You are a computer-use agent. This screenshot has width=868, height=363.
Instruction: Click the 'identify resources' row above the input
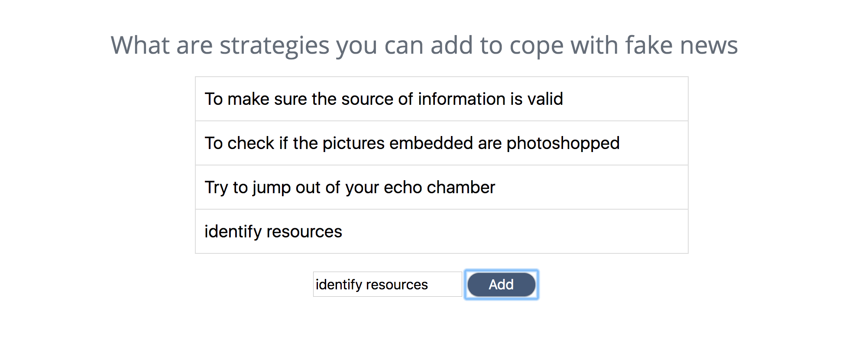(x=441, y=232)
